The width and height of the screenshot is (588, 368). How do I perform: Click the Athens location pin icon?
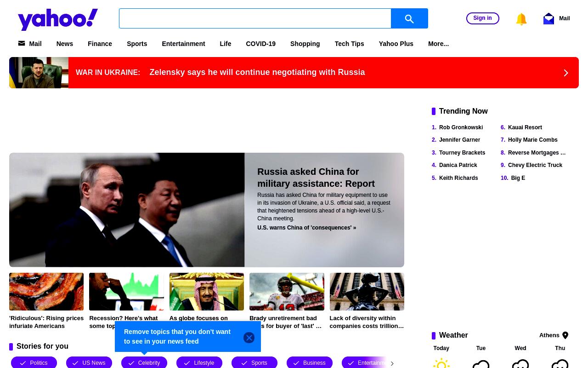pos(565,335)
